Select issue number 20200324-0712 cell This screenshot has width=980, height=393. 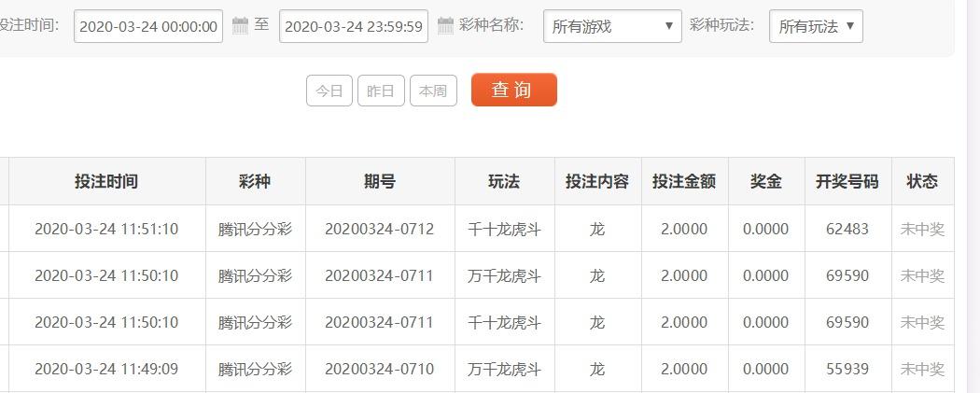380,229
